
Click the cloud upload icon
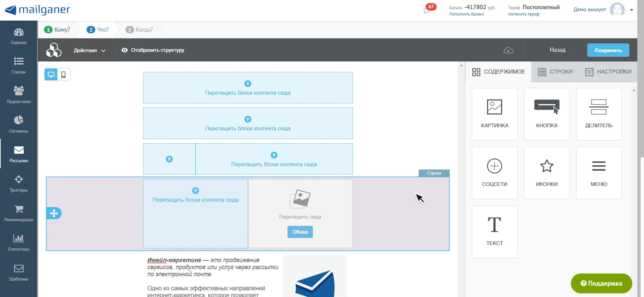click(x=508, y=50)
